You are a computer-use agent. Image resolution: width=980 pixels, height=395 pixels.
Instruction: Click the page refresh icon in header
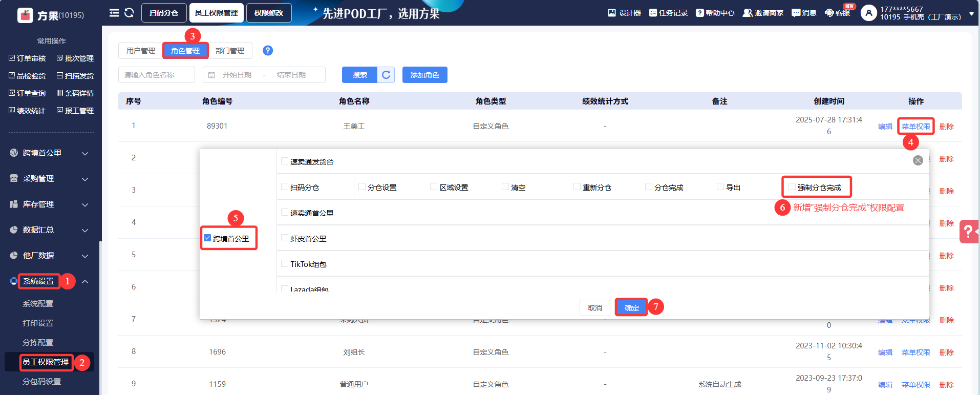(129, 13)
